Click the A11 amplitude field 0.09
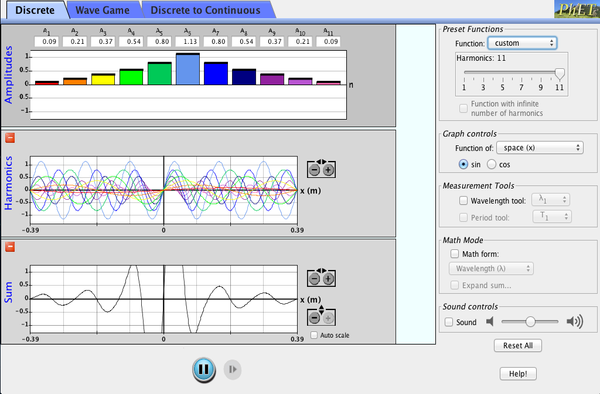The image size is (600, 394). pos(328,41)
